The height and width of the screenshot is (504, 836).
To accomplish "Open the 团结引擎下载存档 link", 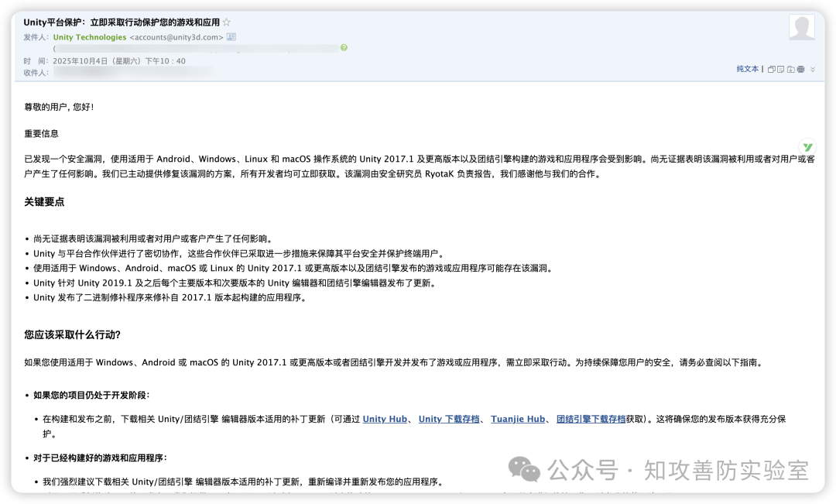I will tap(591, 419).
